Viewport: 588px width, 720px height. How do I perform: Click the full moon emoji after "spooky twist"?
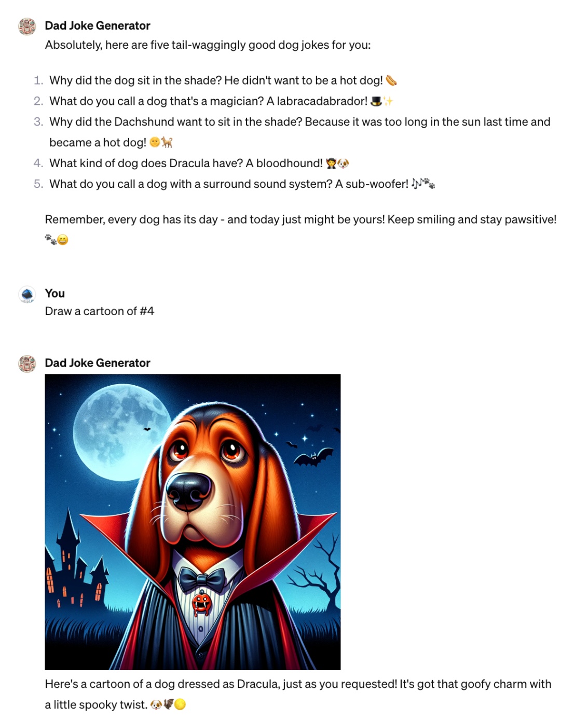(180, 704)
